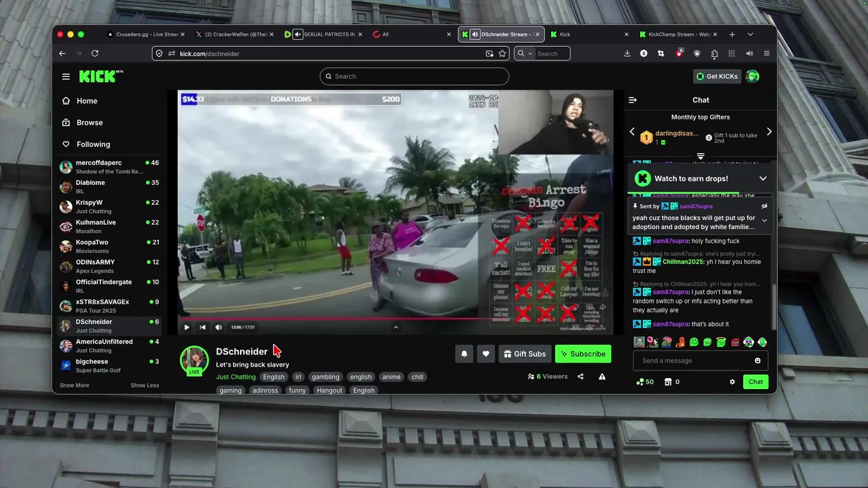Click the site security shield icon
The image size is (868, 488).
click(159, 54)
